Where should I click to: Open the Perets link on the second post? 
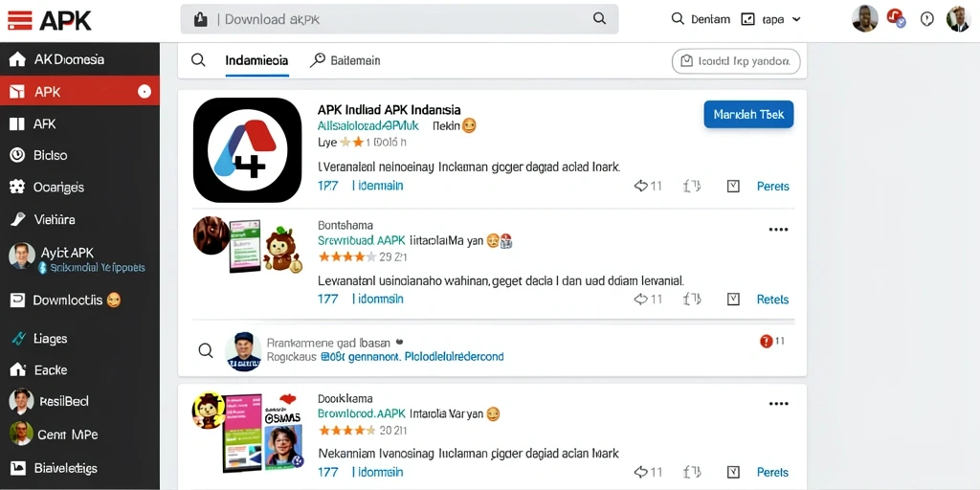click(772, 300)
